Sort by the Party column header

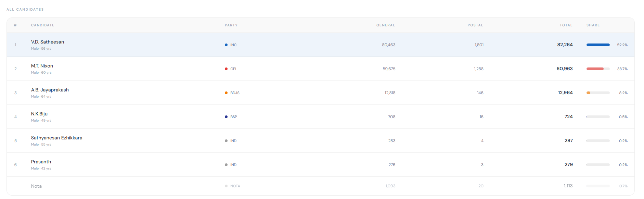point(231,25)
